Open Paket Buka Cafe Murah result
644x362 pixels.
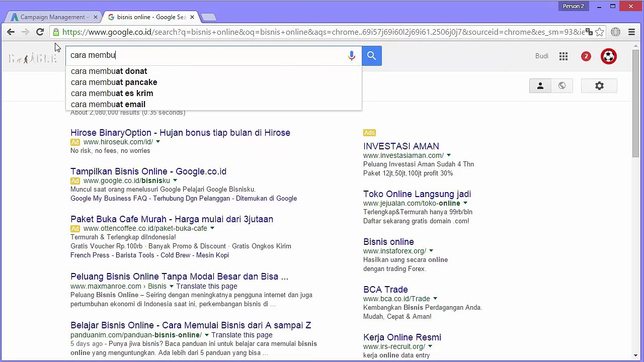172,219
